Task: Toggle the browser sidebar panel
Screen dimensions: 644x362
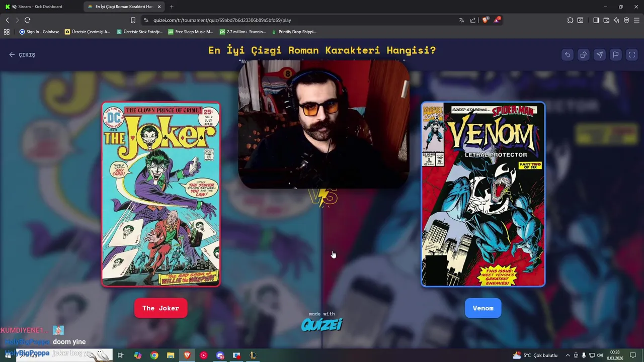Action: [x=596, y=20]
